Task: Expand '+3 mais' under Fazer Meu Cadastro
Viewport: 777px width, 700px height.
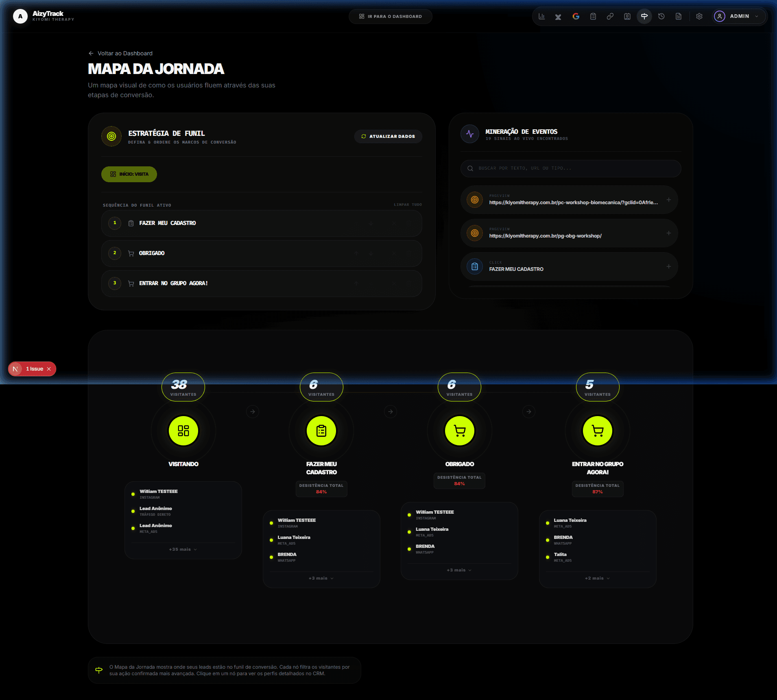Action: coord(321,578)
